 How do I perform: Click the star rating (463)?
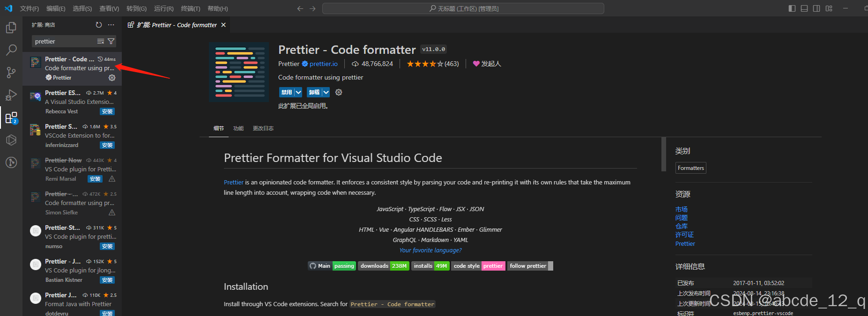[433, 64]
